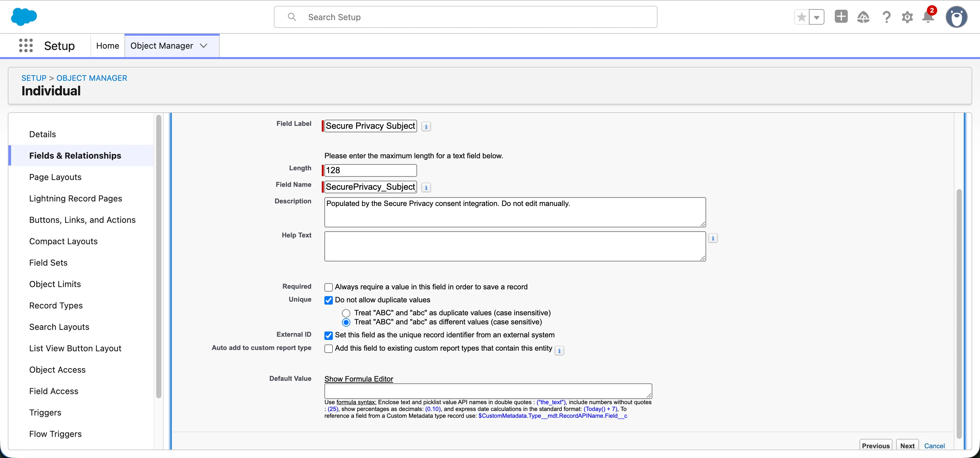Uncheck the External ID checkbox

pos(329,335)
